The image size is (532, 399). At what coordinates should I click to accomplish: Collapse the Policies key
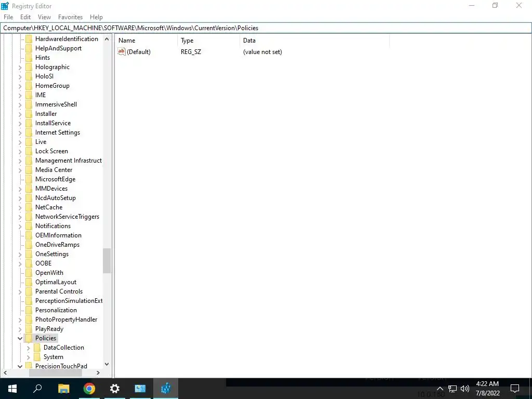pyautogui.click(x=20, y=338)
